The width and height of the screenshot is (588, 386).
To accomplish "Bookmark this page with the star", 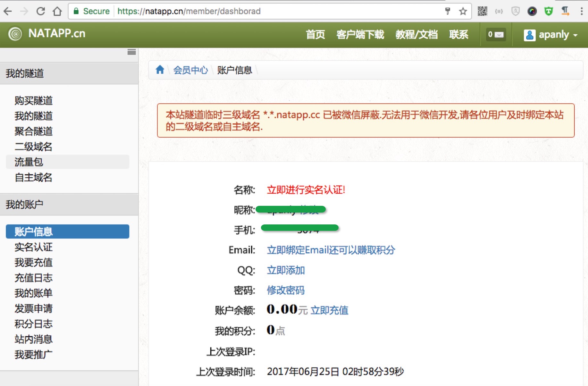I will click(463, 12).
